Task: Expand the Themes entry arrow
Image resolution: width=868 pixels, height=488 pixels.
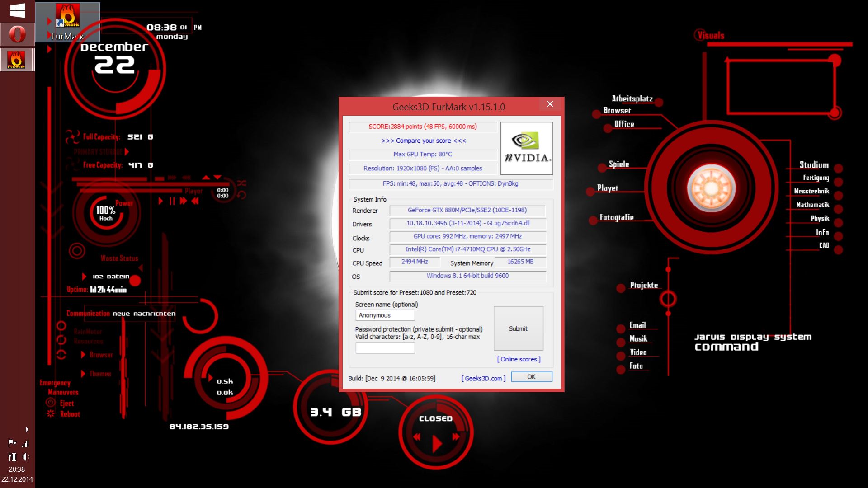Action: point(83,374)
